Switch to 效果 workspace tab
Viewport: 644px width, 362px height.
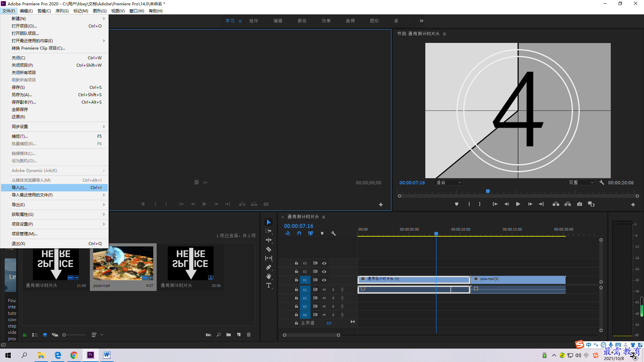tap(326, 21)
